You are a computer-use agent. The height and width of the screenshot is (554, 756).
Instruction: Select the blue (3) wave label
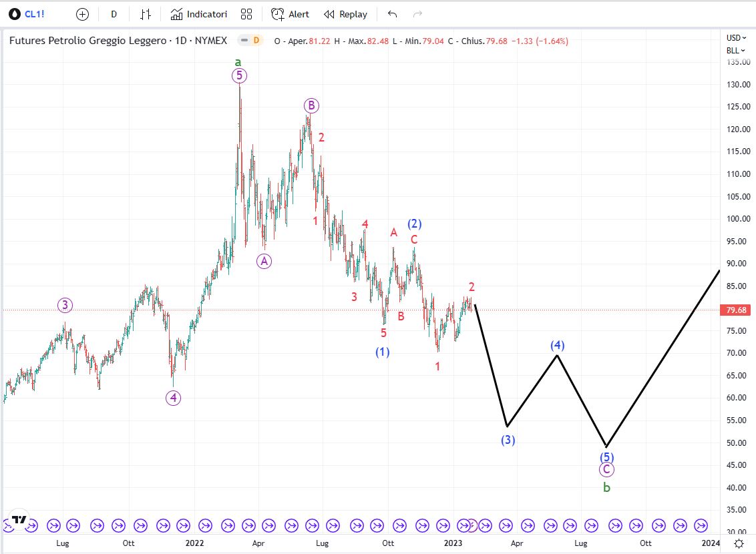(508, 440)
